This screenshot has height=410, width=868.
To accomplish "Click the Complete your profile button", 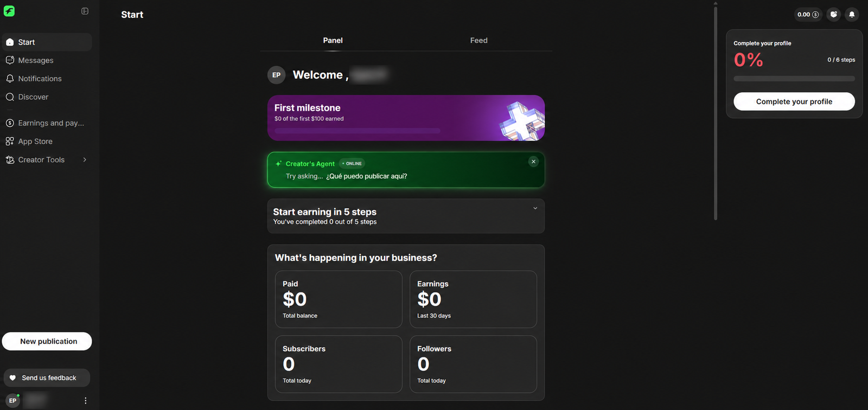I will pos(794,101).
